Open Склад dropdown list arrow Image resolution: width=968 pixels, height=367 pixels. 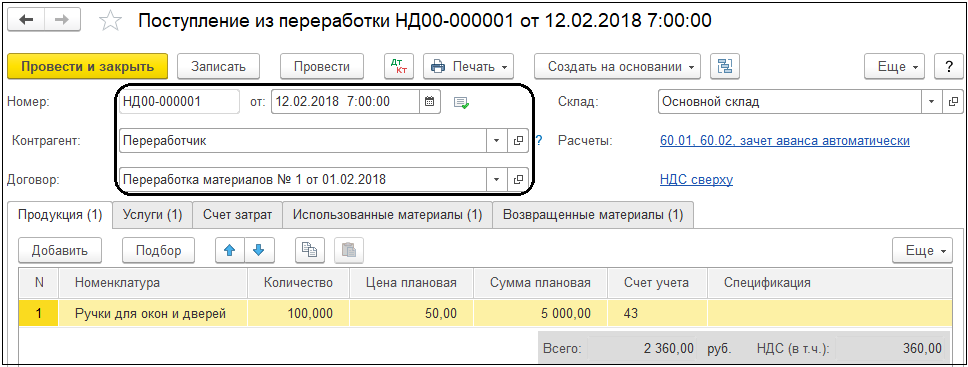[931, 102]
